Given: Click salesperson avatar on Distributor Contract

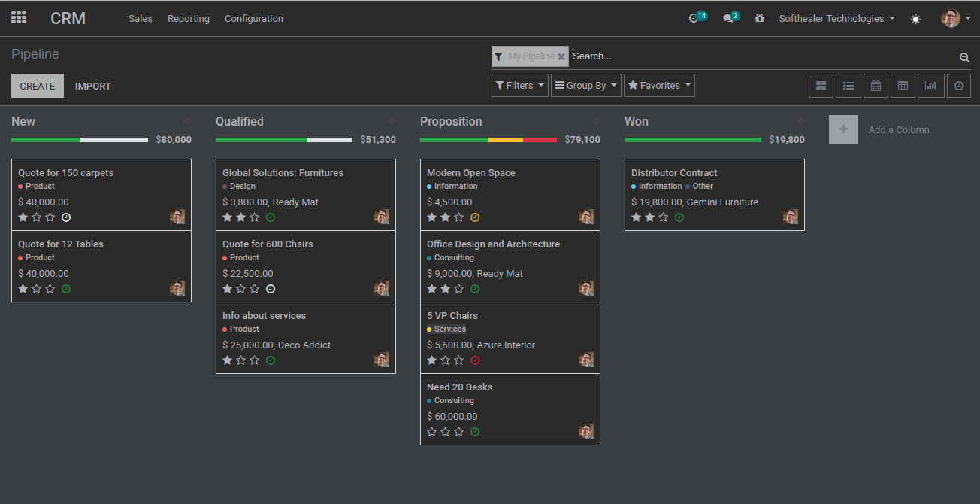Looking at the screenshot, I should click(791, 217).
